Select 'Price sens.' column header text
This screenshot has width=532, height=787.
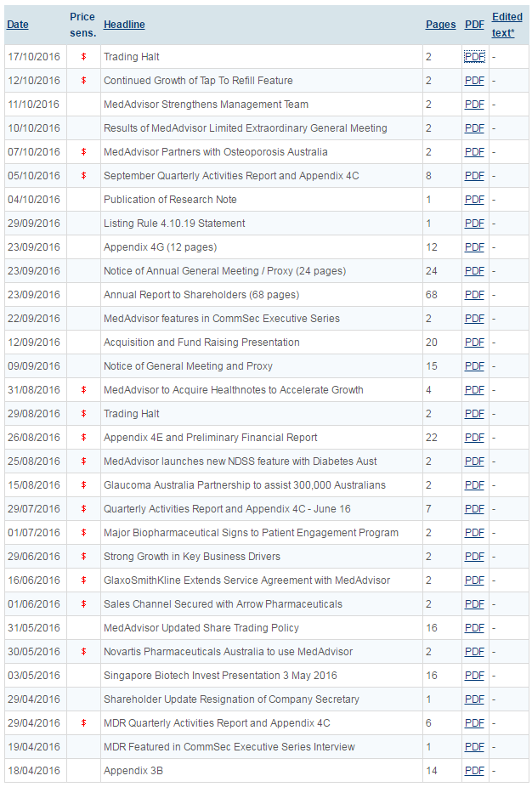tap(82, 25)
